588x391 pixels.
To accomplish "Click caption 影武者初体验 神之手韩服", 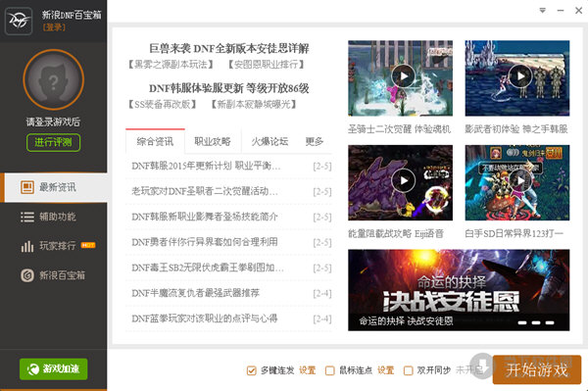I will pyautogui.click(x=516, y=129).
